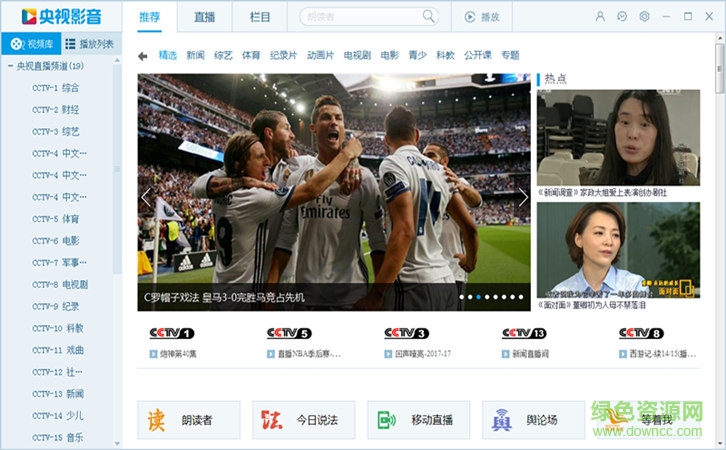This screenshot has height=450, width=726.
Task: Open CCTV5 channel logo
Action: (x=288, y=333)
